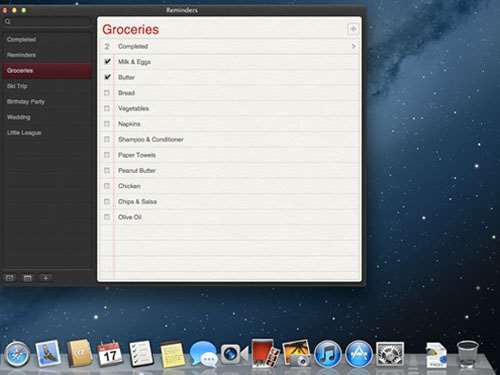Check off the Bread item
500x375 pixels.
(107, 93)
